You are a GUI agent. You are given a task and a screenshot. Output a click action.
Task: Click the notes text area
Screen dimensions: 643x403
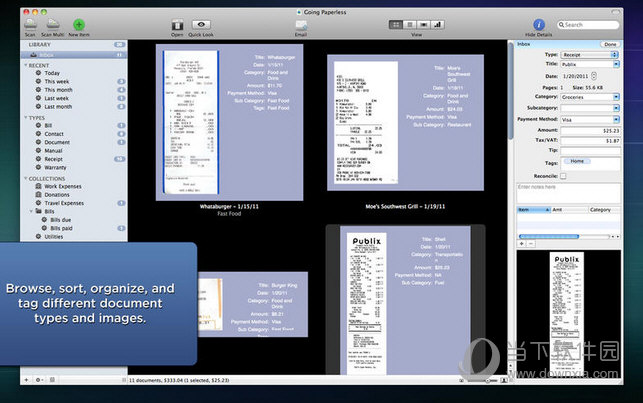[568, 193]
